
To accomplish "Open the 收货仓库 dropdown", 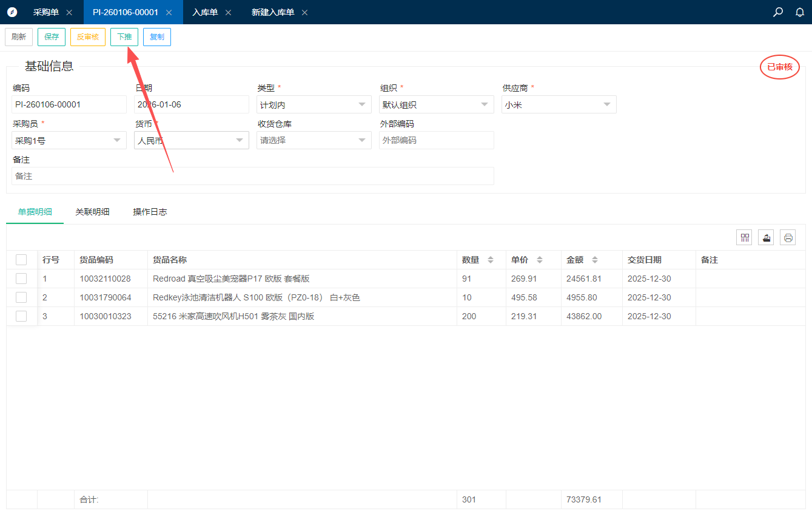I will (314, 140).
